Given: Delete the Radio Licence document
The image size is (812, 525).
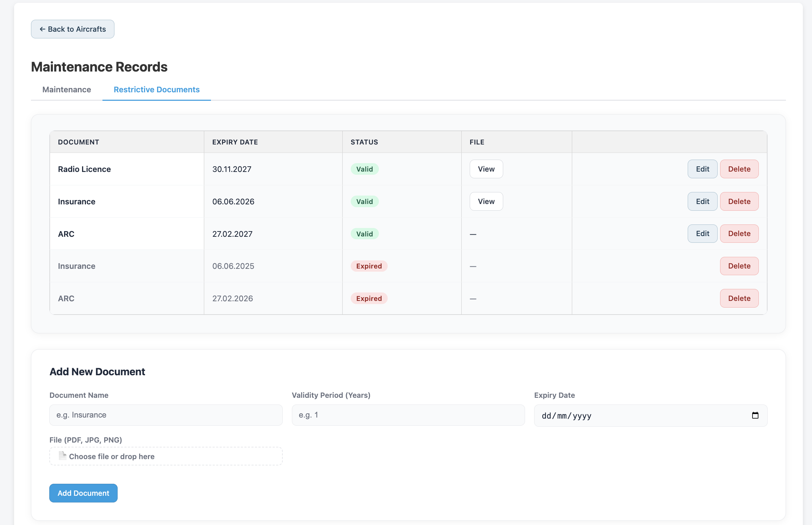Looking at the screenshot, I should pyautogui.click(x=739, y=169).
